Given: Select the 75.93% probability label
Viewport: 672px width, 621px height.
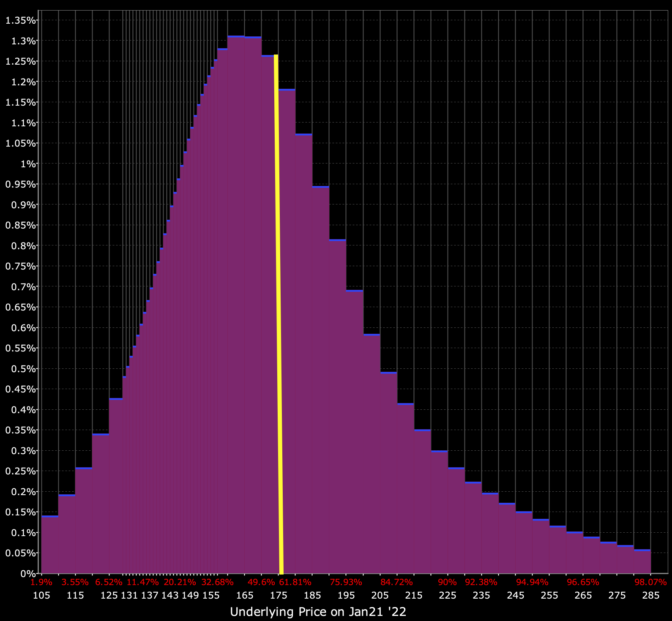Looking at the screenshot, I should click(x=346, y=582).
